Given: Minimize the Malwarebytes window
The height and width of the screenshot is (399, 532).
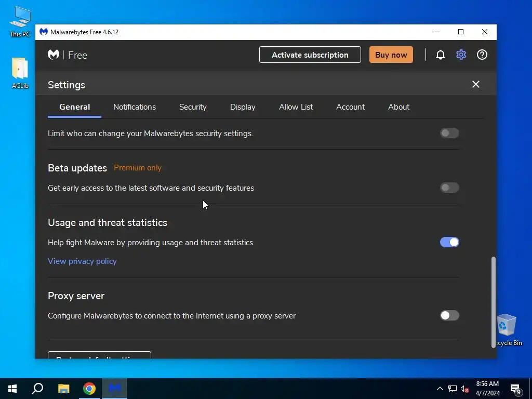Looking at the screenshot, I should (x=437, y=32).
